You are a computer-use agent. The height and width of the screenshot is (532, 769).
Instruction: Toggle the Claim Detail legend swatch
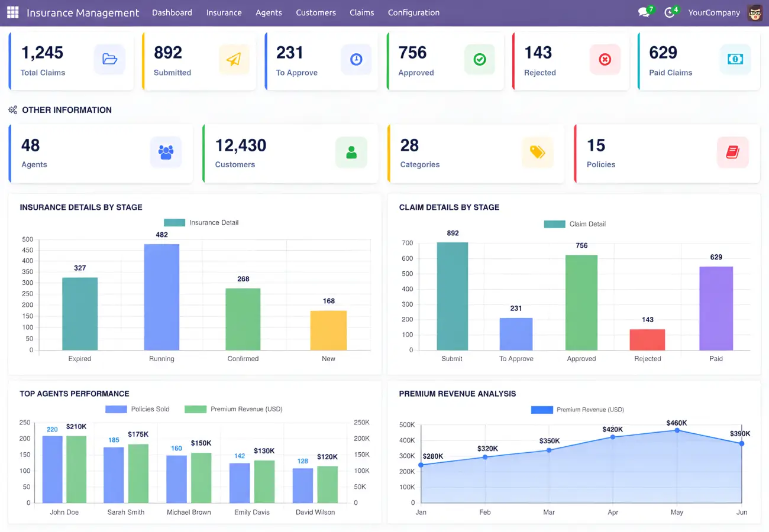(554, 224)
